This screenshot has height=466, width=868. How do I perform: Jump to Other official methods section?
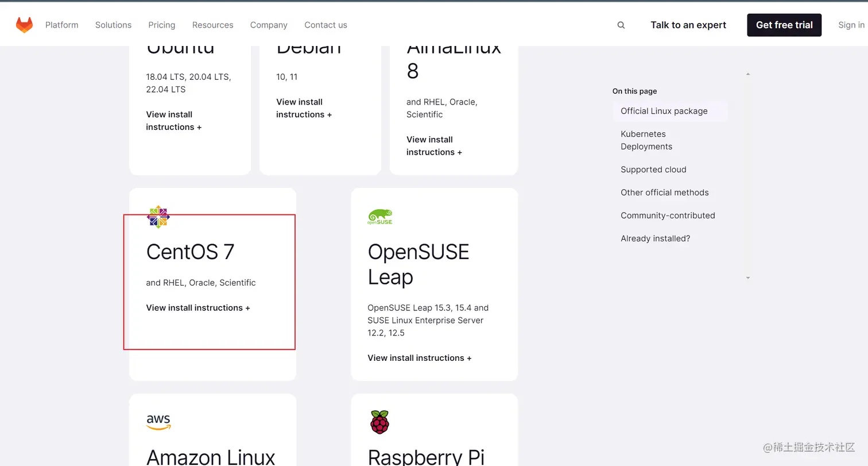click(665, 192)
